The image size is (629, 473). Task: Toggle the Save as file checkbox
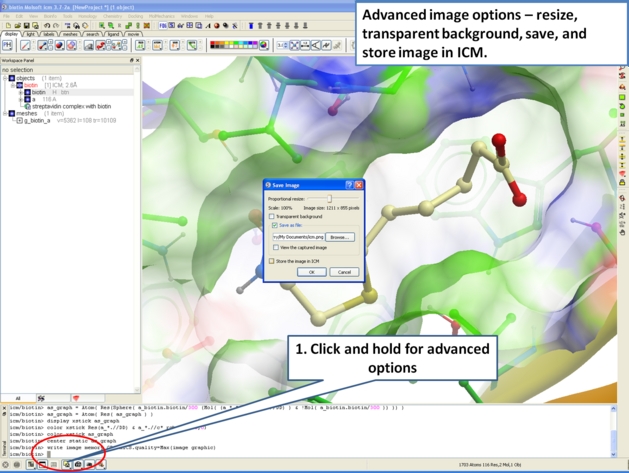pyautogui.click(x=275, y=226)
